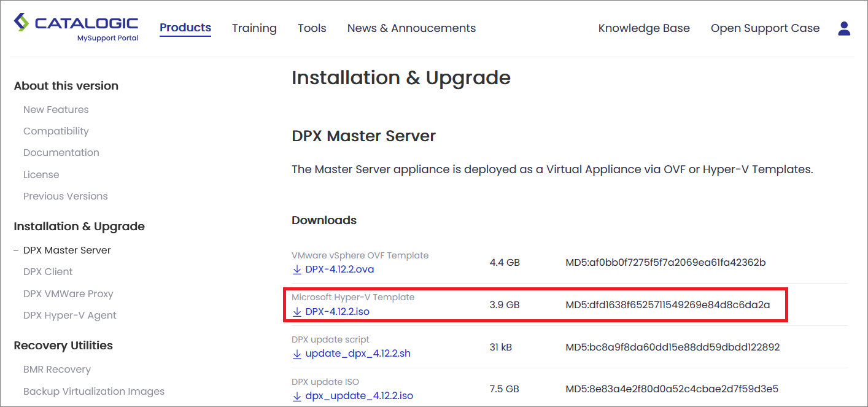
Task: Download the DPX-4.12.2.iso Hyper-V template
Action: point(337,312)
